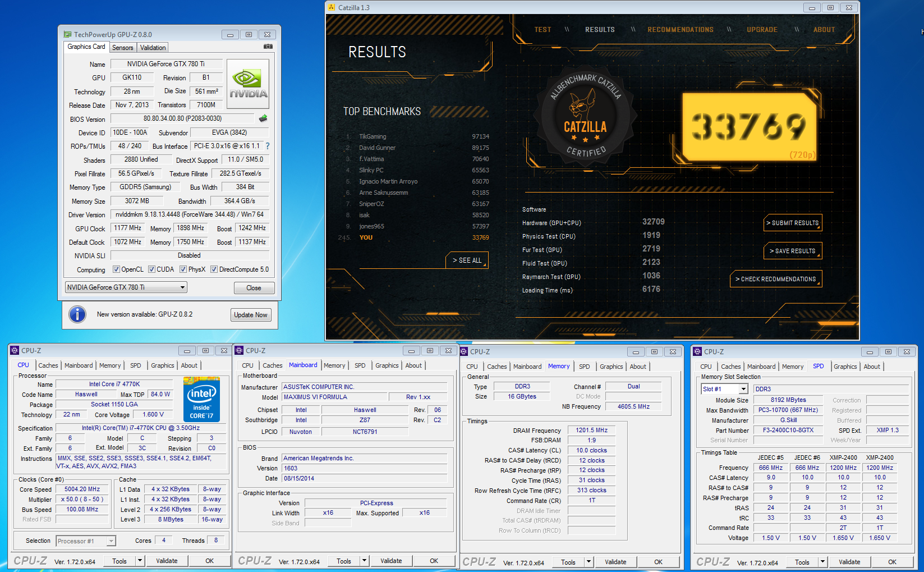Toggle the PhysX checkbox
The width and height of the screenshot is (924, 572).
coord(183,269)
